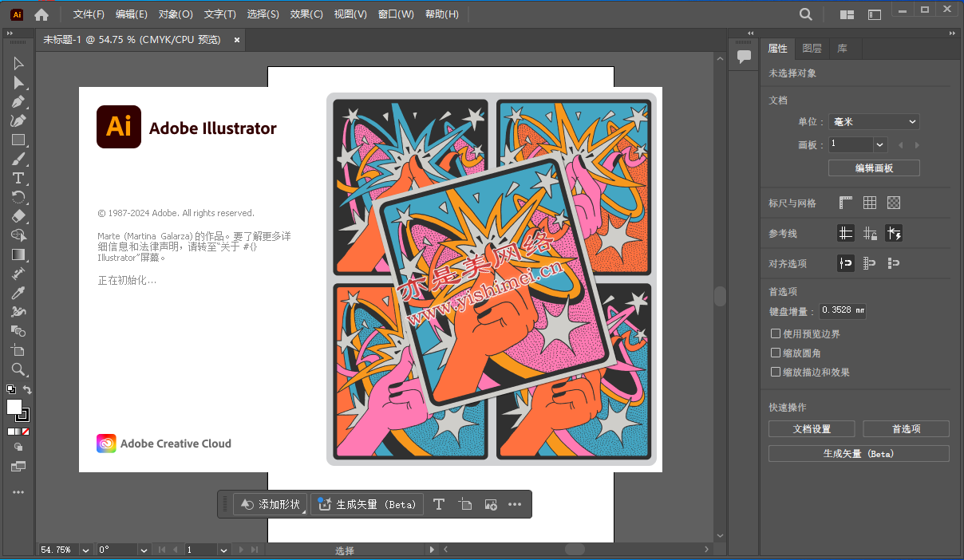Select the Pen tool

tap(18, 102)
